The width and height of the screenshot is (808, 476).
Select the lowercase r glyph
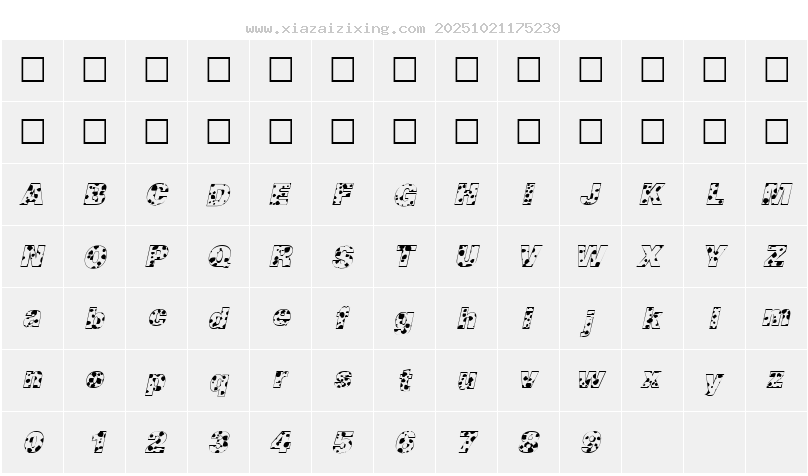coord(281,380)
